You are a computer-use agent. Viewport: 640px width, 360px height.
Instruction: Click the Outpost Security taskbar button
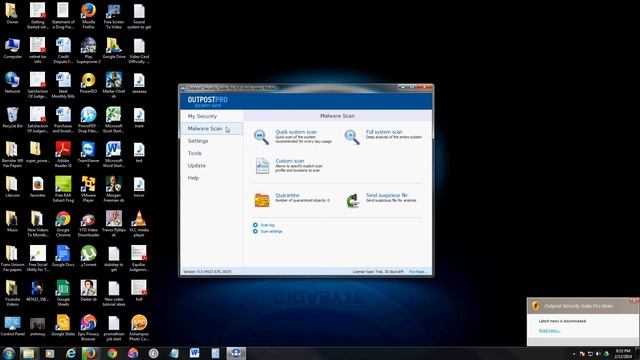[x=236, y=353]
